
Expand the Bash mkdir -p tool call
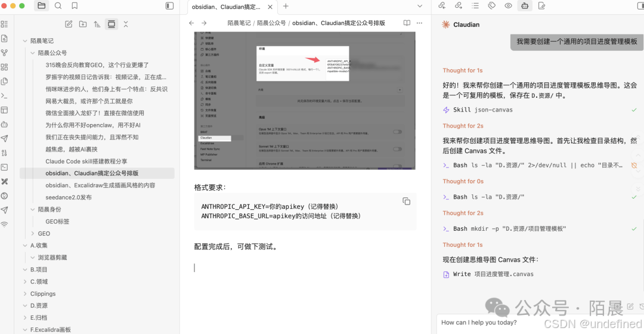coord(540,229)
